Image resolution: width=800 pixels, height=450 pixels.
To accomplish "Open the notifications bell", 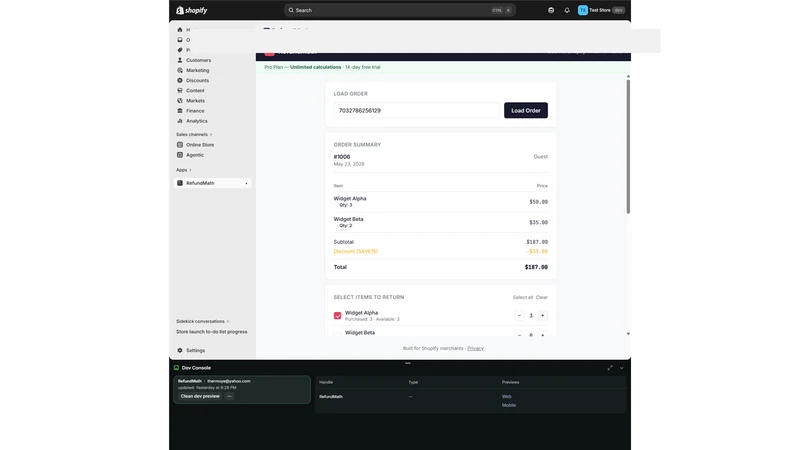I will [x=567, y=10].
